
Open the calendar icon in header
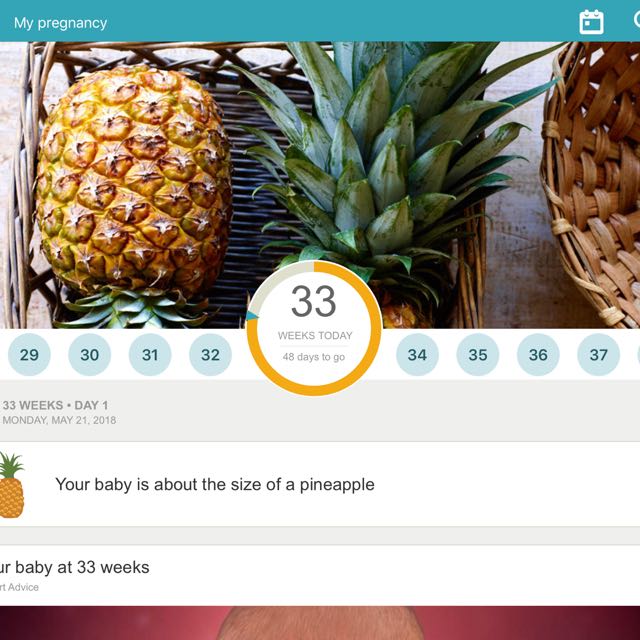tap(591, 22)
